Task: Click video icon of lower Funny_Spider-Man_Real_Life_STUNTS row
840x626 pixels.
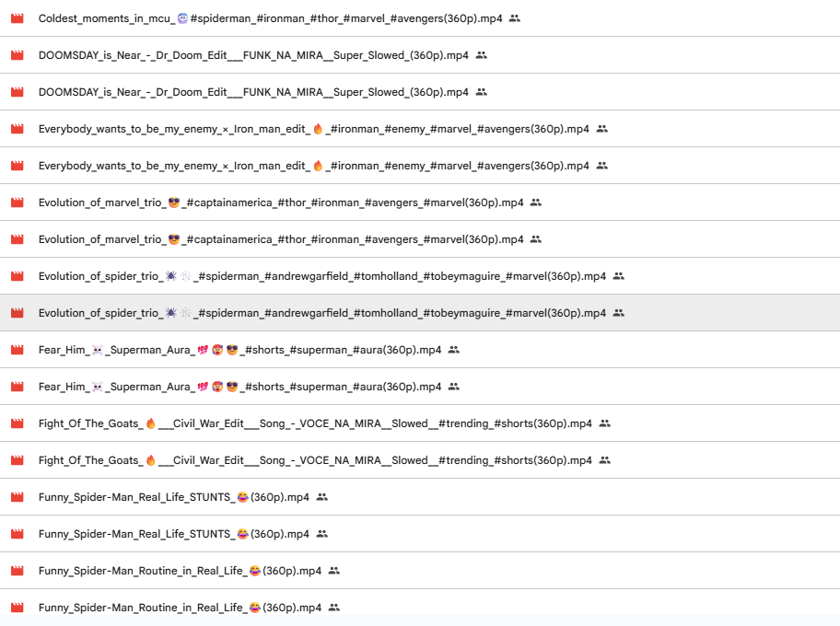Action: 17,535
